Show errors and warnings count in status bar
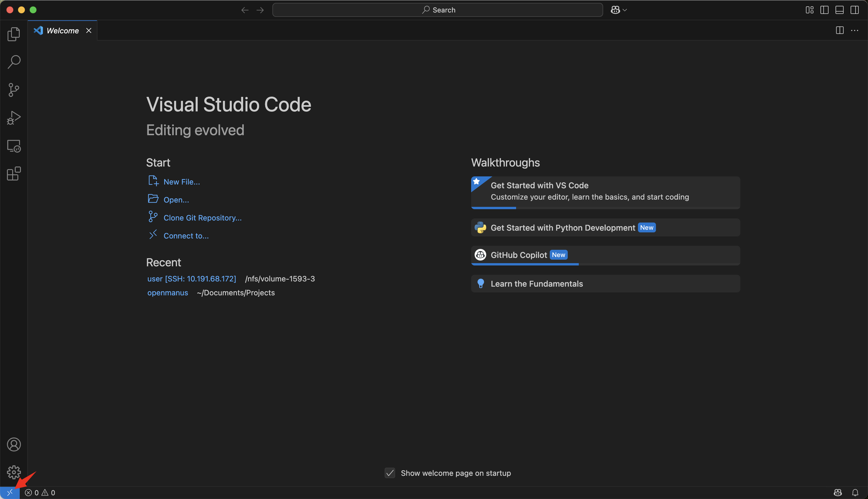This screenshot has width=868, height=499. click(40, 493)
